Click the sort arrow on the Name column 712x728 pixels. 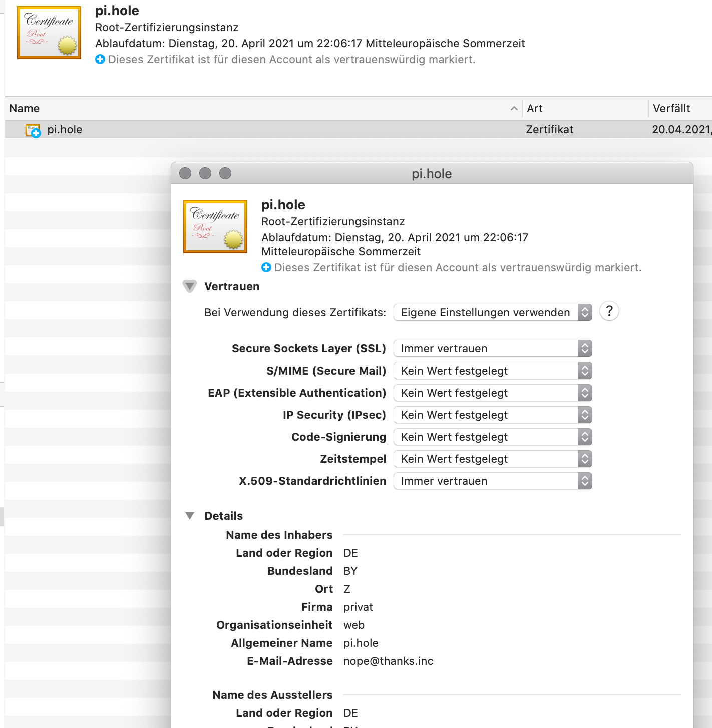[x=514, y=108]
